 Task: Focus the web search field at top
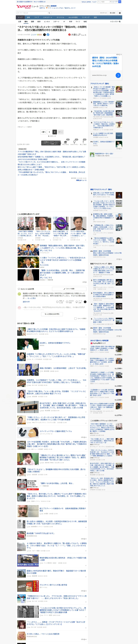coord(103,2)
